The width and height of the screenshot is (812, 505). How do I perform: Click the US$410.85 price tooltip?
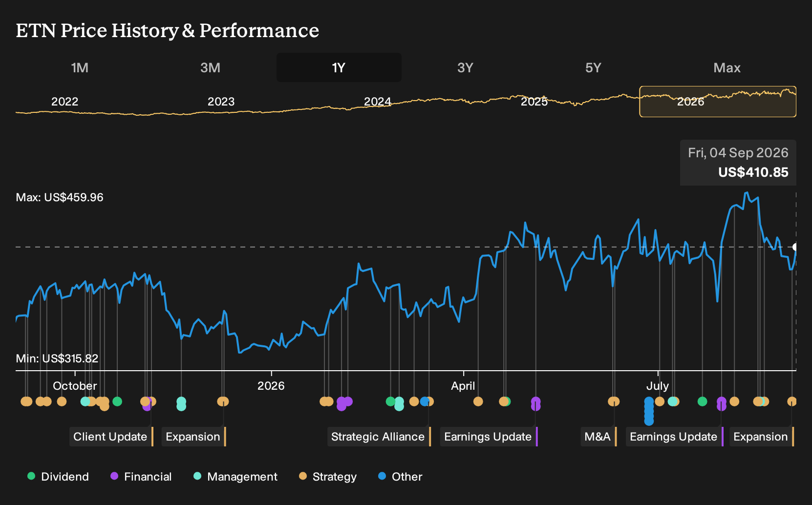[x=738, y=163]
